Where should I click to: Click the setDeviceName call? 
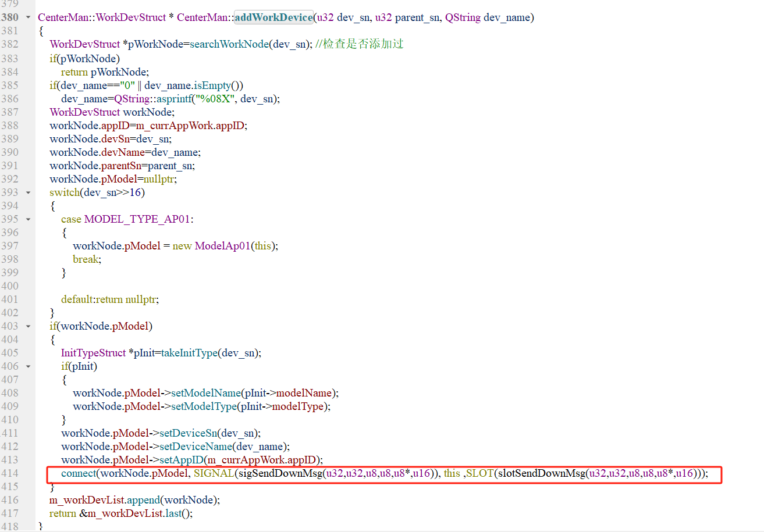click(195, 447)
